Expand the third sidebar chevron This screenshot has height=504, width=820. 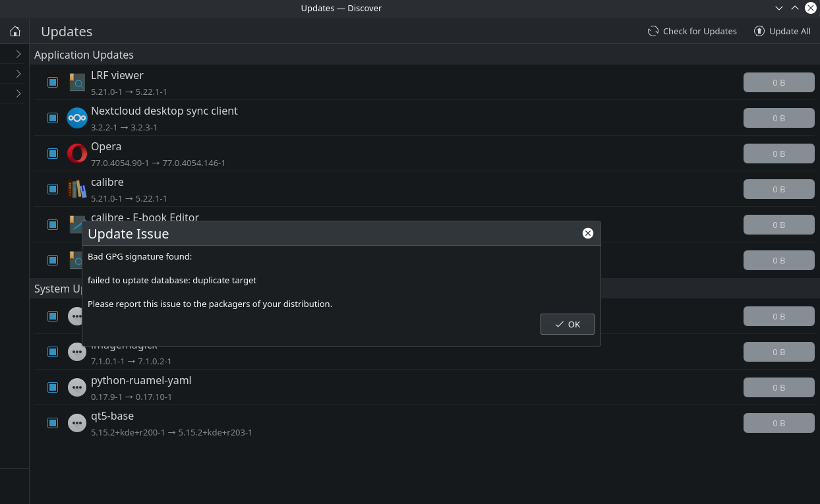(18, 94)
